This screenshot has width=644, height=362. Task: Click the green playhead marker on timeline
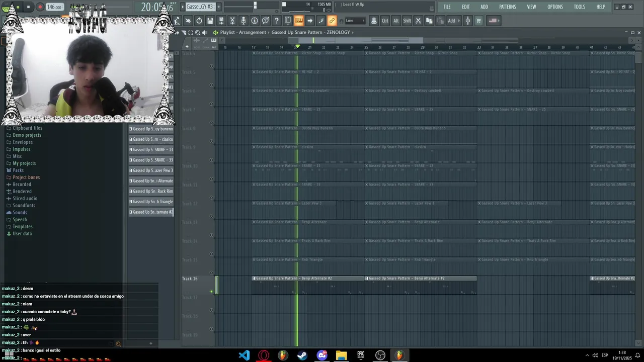pos(297,47)
